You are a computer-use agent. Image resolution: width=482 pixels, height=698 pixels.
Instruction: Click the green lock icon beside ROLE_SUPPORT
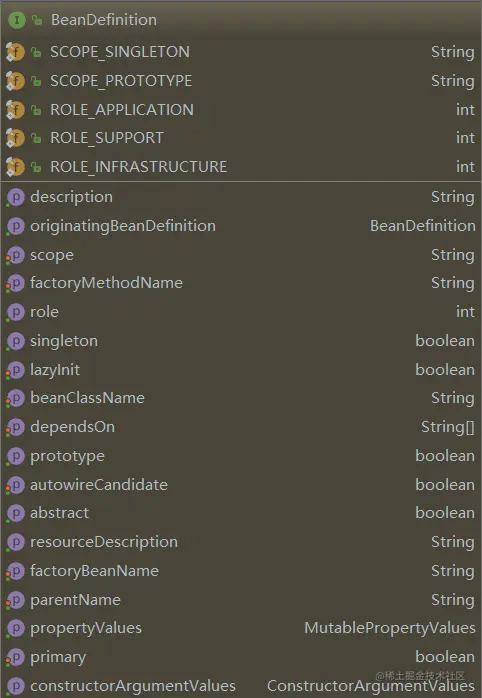36,138
